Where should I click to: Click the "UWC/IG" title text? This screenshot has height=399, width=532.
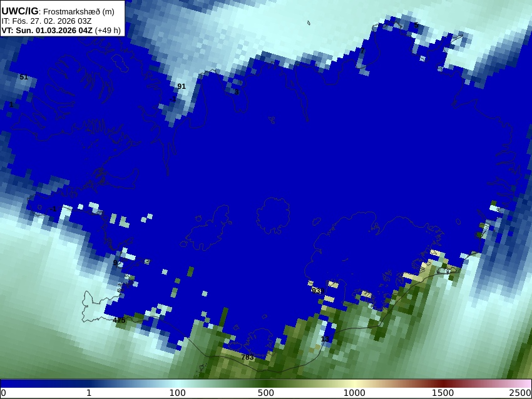point(19,11)
